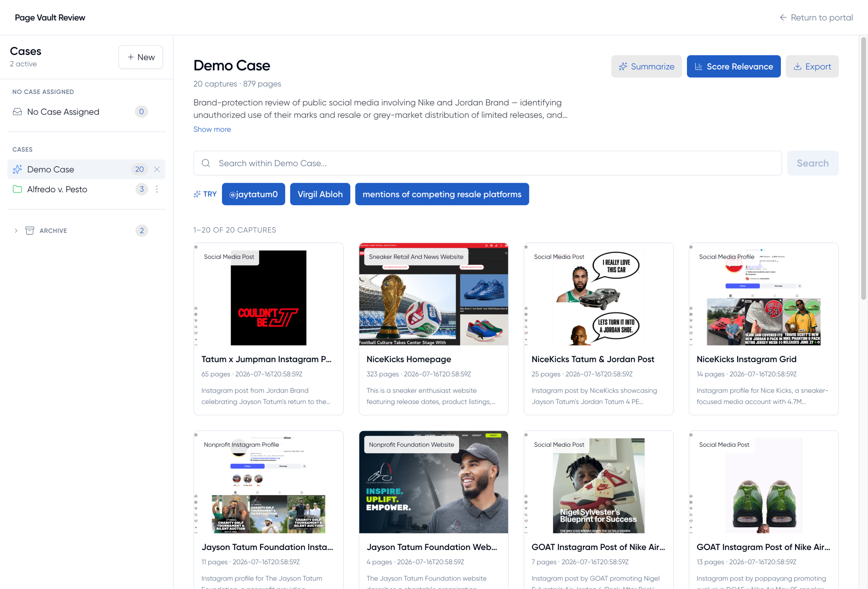Open the ARCHIVE section label
Screen dimensions: 868x589
click(x=54, y=231)
